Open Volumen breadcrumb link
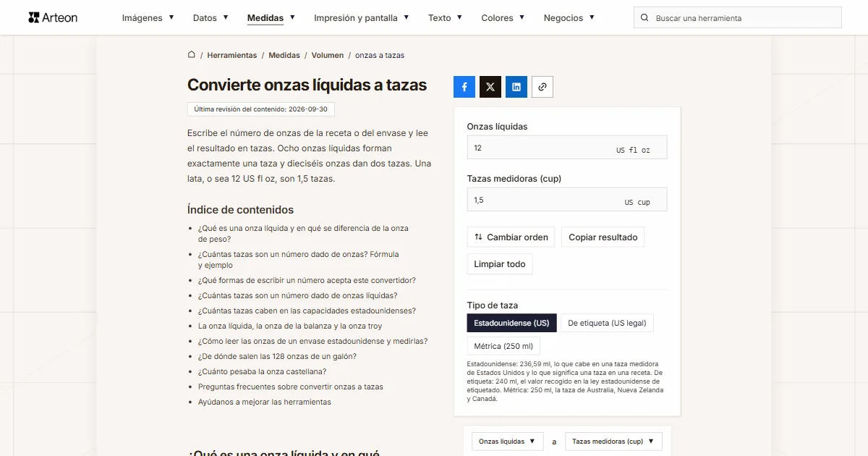Image resolution: width=868 pixels, height=456 pixels. click(x=328, y=55)
